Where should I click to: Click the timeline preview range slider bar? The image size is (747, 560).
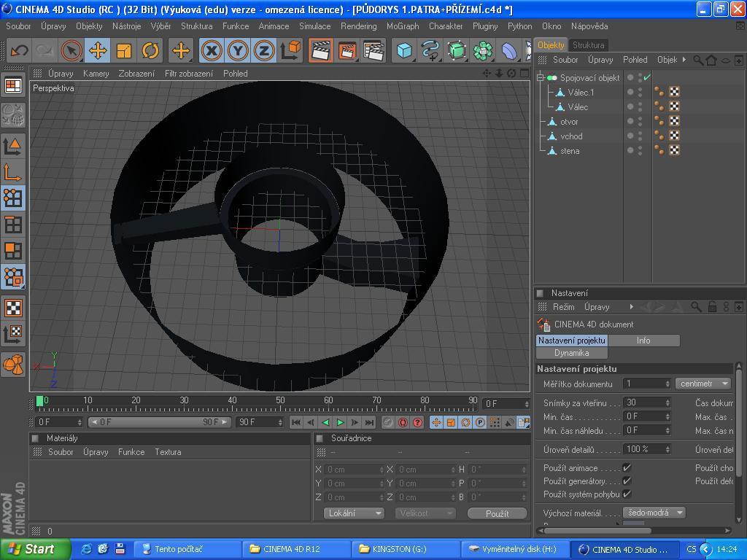(159, 422)
